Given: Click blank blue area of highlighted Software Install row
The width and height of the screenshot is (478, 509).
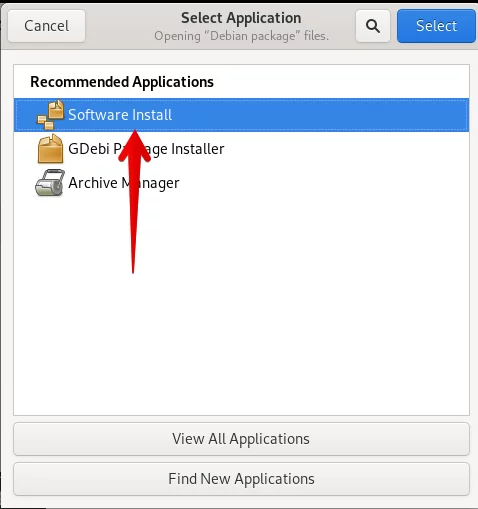Looking at the screenshot, I should tap(317, 115).
